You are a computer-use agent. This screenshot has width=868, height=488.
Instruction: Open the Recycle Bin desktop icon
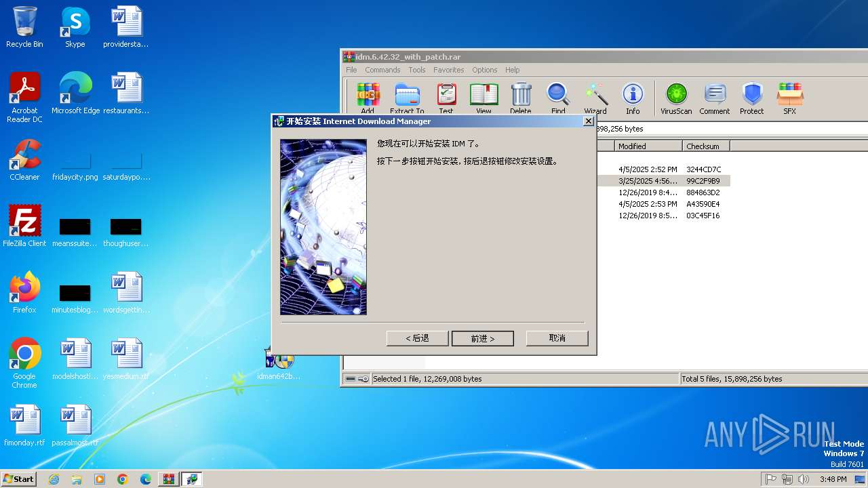[24, 27]
